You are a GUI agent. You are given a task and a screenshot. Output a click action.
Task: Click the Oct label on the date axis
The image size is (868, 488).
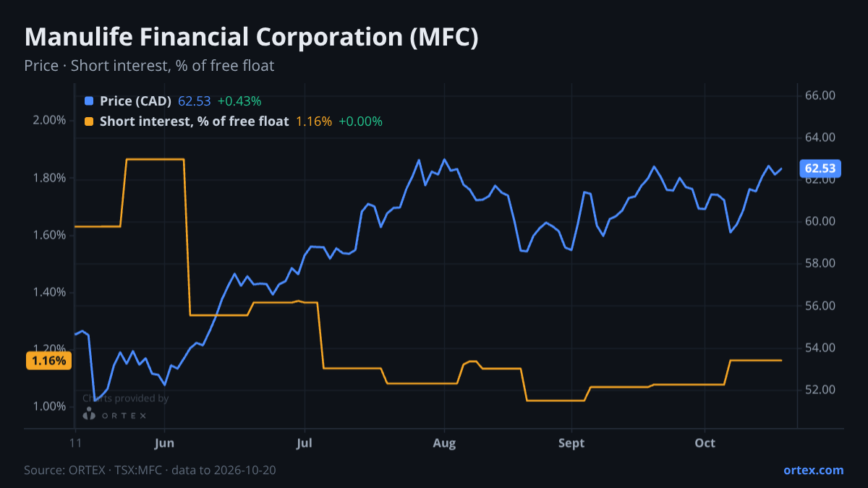point(705,443)
